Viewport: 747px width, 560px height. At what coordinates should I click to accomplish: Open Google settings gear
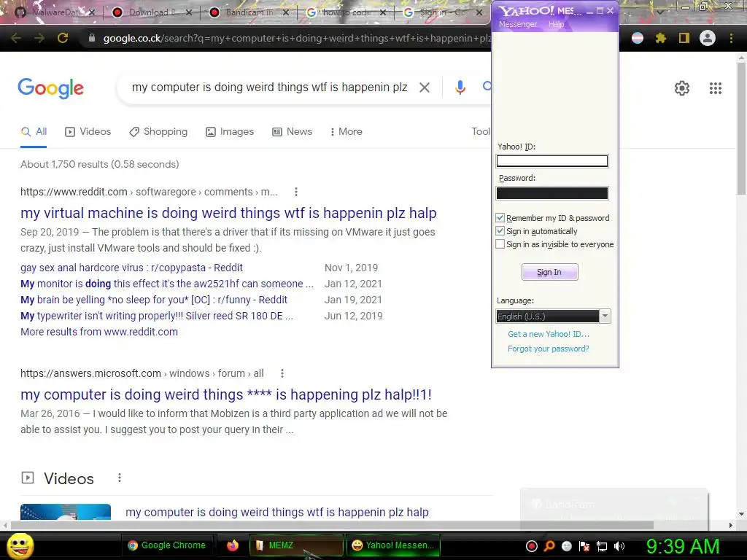click(682, 88)
